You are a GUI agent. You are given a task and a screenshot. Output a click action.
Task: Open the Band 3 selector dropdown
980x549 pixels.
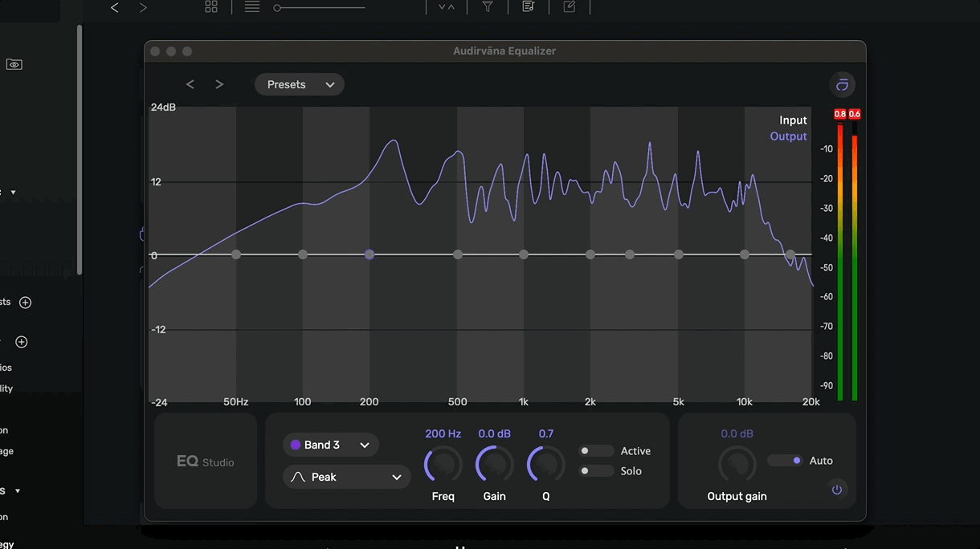(331, 445)
